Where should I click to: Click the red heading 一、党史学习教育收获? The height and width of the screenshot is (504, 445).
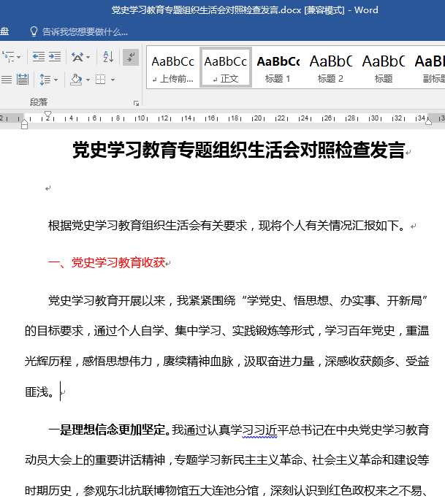point(107,263)
